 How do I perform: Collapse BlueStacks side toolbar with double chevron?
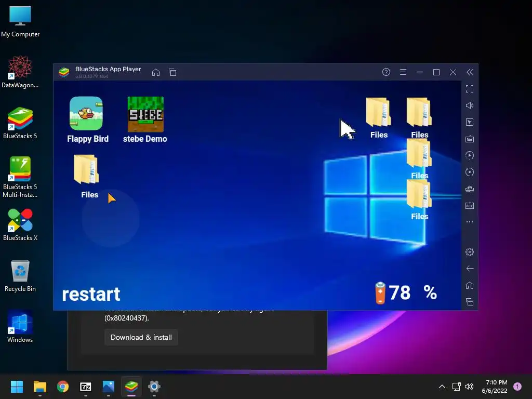(470, 72)
